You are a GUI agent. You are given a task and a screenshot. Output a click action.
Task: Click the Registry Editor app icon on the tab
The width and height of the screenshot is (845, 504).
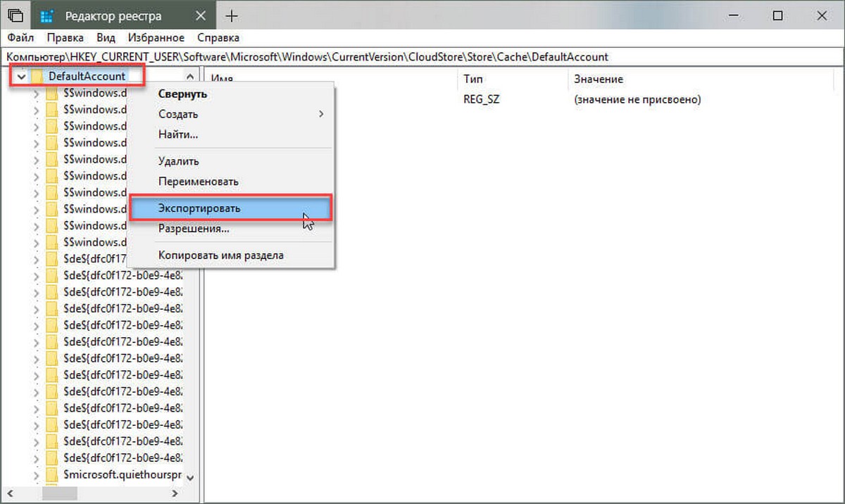click(48, 15)
